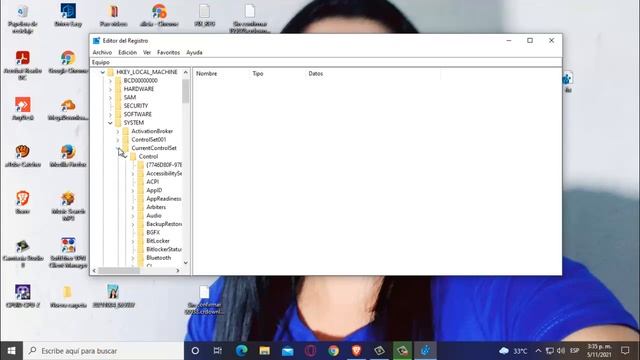The image size is (640, 360).
Task: Switch to Registry Editor taskbar button
Action: point(425,351)
